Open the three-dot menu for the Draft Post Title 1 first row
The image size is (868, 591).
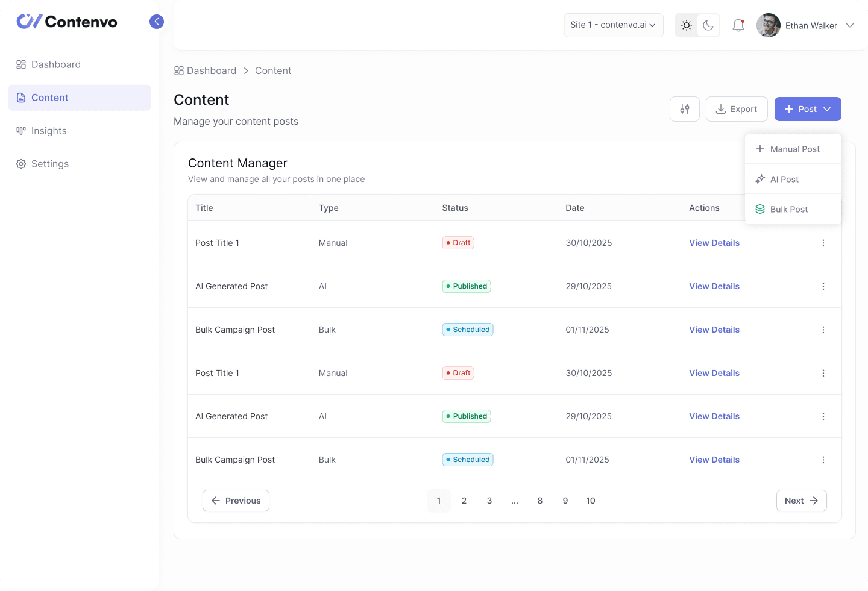[x=823, y=243]
